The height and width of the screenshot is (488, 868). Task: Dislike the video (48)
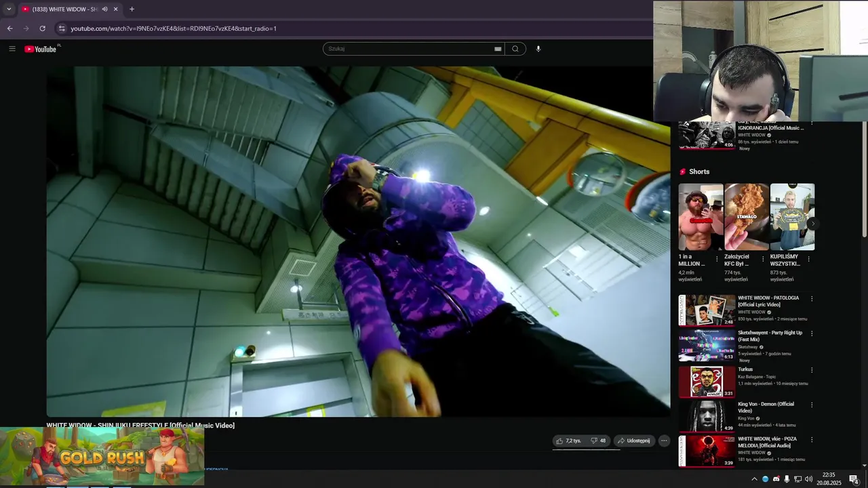(598, 441)
